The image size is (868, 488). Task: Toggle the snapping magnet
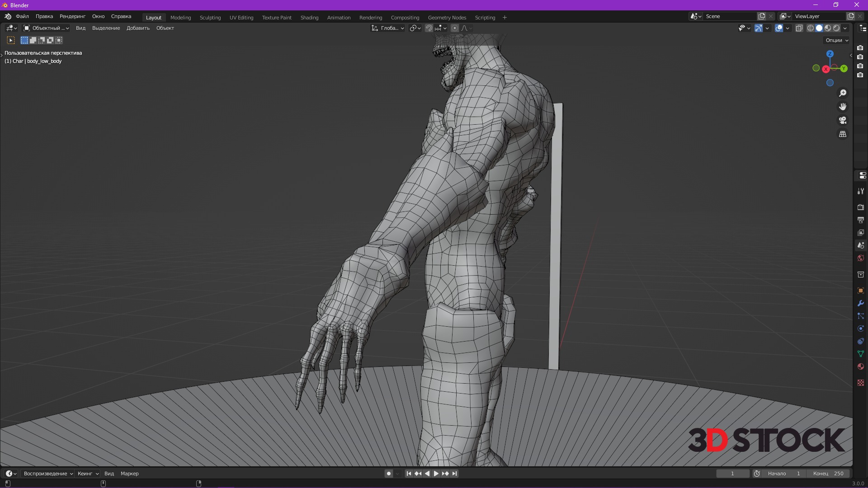pos(429,28)
